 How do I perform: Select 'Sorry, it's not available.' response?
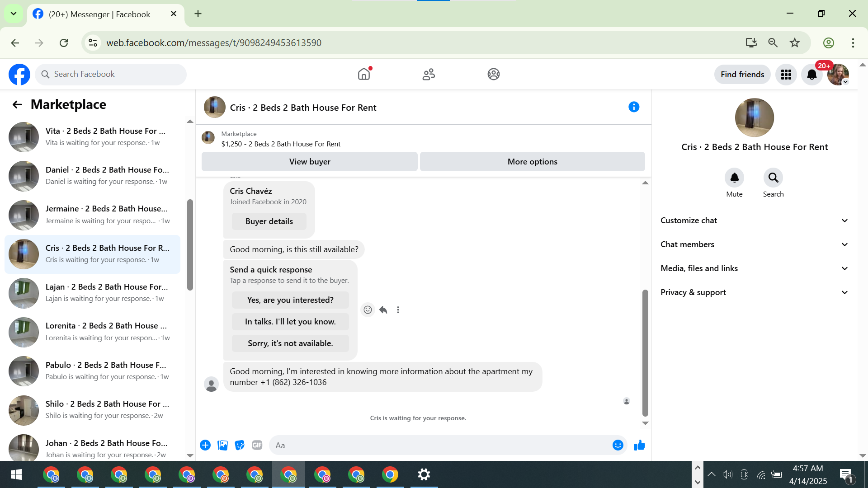pyautogui.click(x=290, y=343)
